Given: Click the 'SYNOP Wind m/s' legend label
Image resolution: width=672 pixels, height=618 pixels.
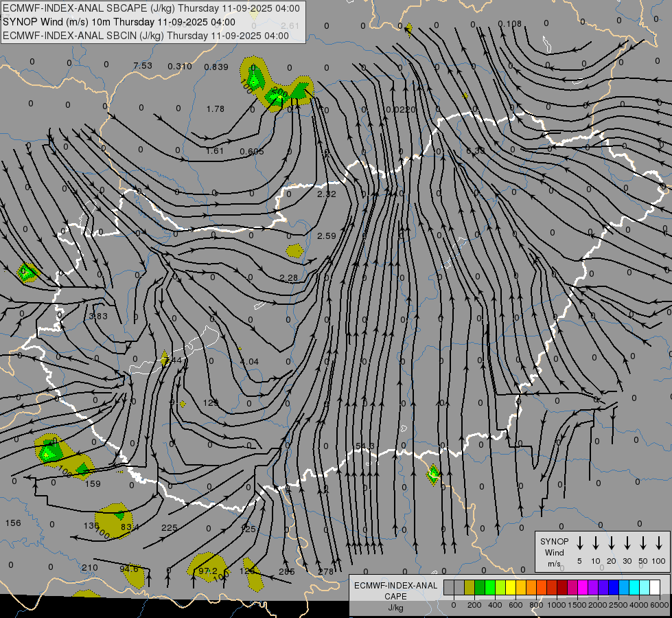Looking at the screenshot, I should tap(554, 552).
